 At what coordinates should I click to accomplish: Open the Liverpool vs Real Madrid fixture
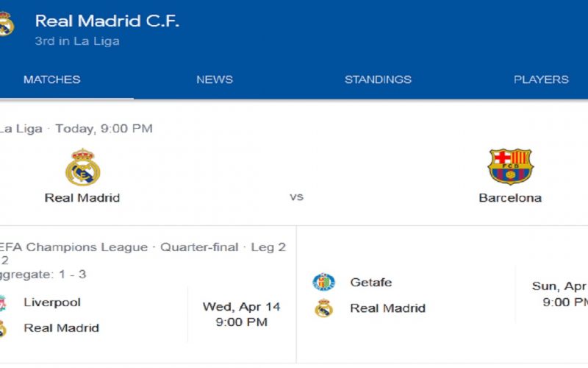pos(148,294)
